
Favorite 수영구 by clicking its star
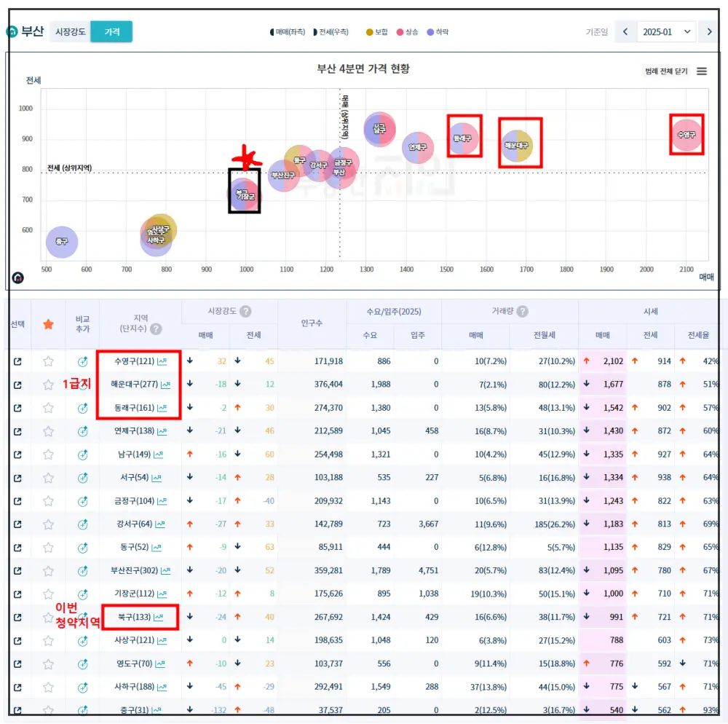47,361
